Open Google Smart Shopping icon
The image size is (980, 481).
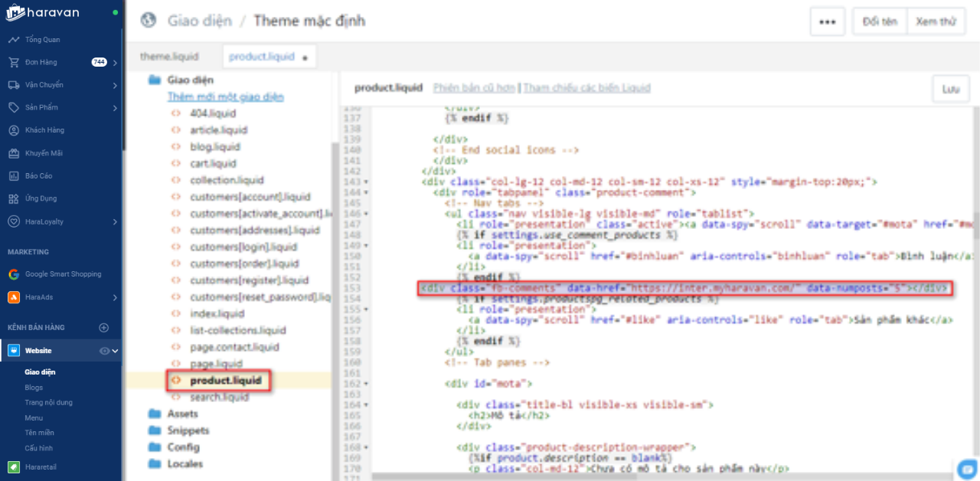14,274
